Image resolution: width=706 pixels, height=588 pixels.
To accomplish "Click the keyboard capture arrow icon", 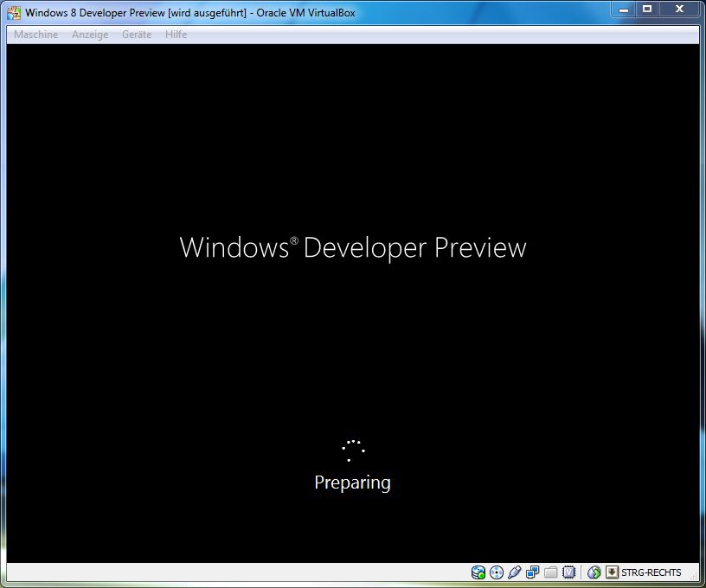I will pos(612,572).
